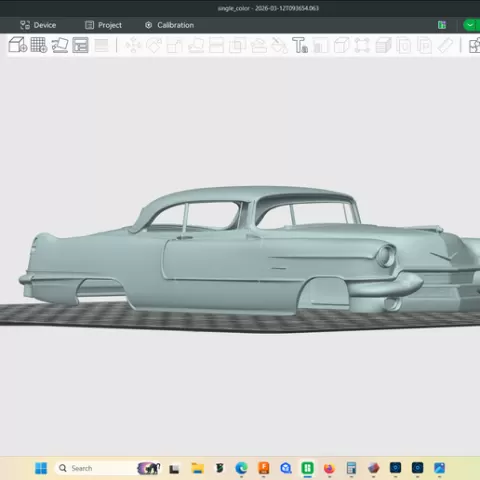Add a new plate using the grid-plus icon

(x=39, y=45)
